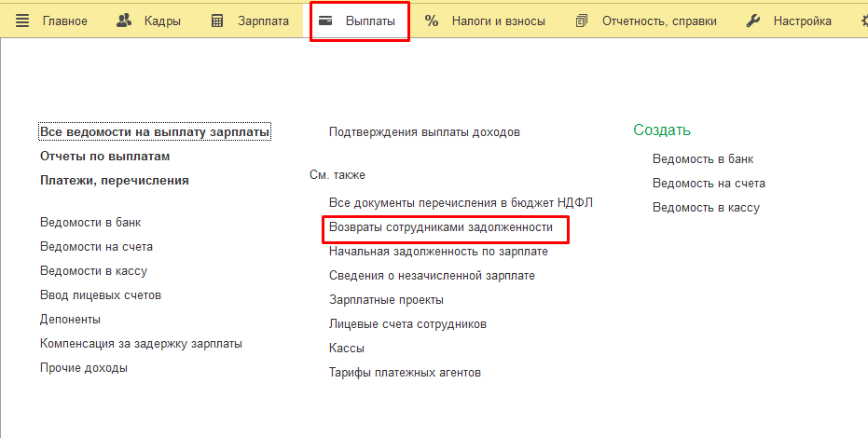The width and height of the screenshot is (868, 438).
Task: Open Отчеты по выплатам
Action: (x=104, y=157)
